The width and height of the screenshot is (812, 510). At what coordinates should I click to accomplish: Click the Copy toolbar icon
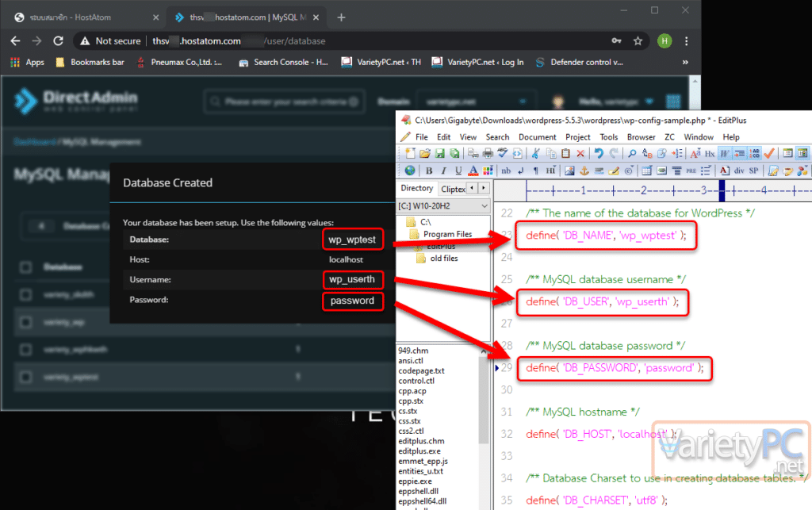[551, 153]
